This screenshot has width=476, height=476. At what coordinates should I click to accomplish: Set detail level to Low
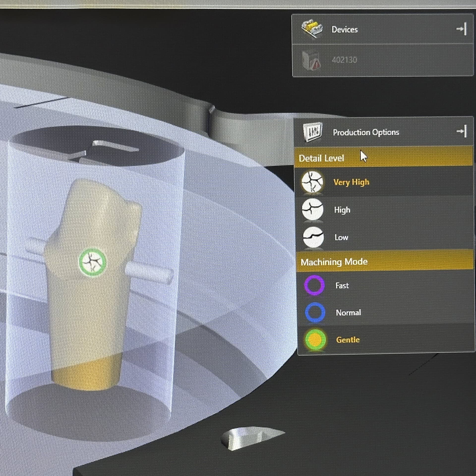point(341,238)
